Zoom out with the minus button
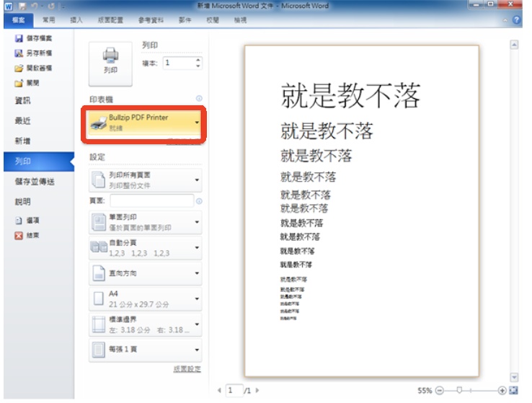Viewport: 532px width, 403px height. pyautogui.click(x=440, y=391)
